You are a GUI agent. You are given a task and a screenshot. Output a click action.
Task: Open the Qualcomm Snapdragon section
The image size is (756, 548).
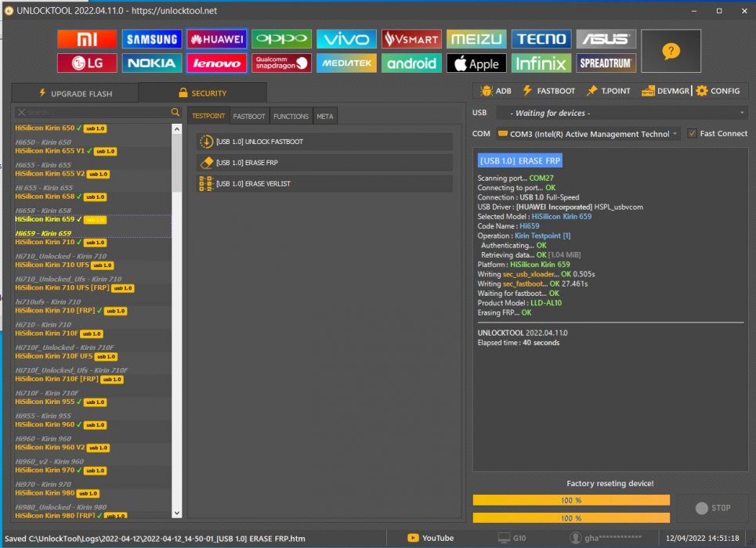(281, 63)
